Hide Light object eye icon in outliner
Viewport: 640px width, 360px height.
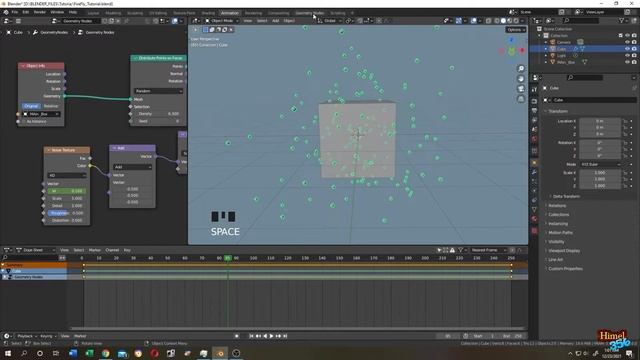coord(627,55)
